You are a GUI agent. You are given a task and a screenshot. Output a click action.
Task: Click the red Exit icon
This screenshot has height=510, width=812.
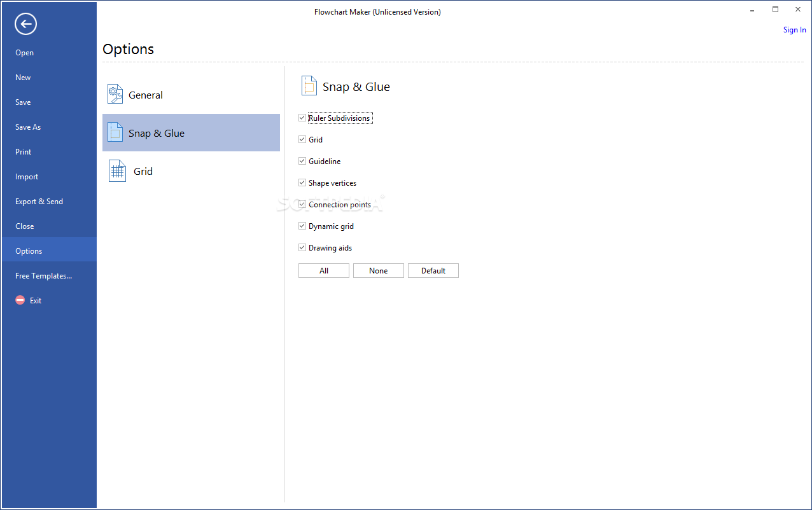pyautogui.click(x=20, y=300)
